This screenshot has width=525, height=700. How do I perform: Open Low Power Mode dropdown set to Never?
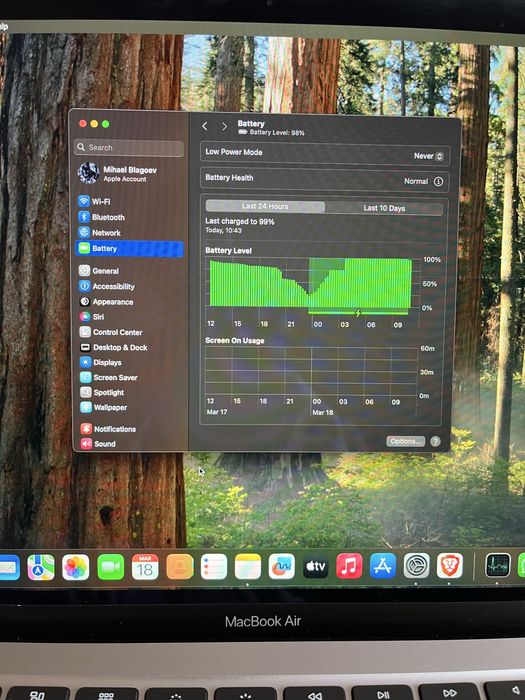point(428,156)
